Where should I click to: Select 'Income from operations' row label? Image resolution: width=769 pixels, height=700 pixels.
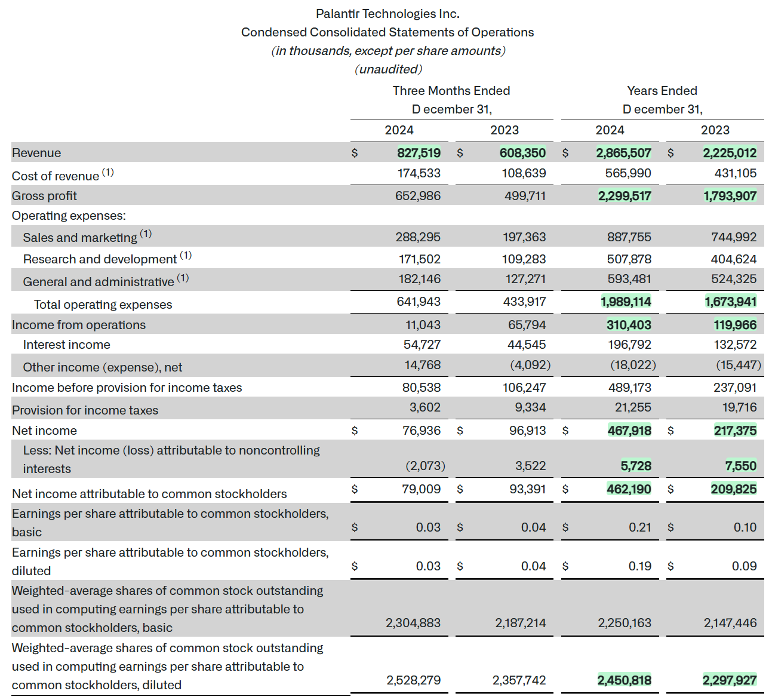coord(79,325)
